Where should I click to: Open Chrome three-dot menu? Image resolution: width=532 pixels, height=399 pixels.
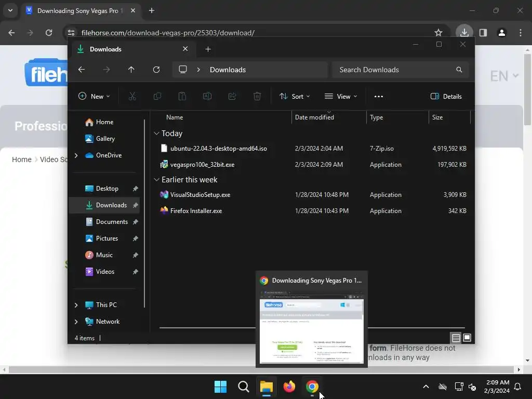pyautogui.click(x=521, y=33)
